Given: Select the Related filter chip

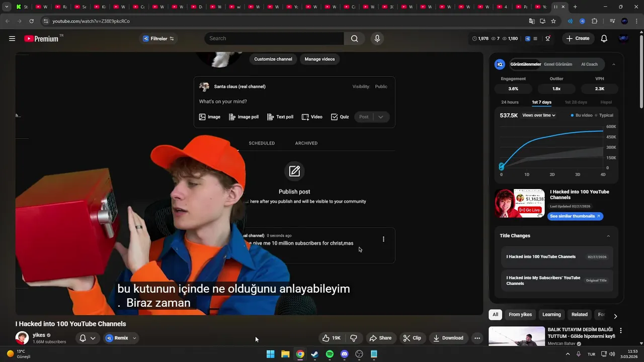Looking at the screenshot, I should 580,315.
